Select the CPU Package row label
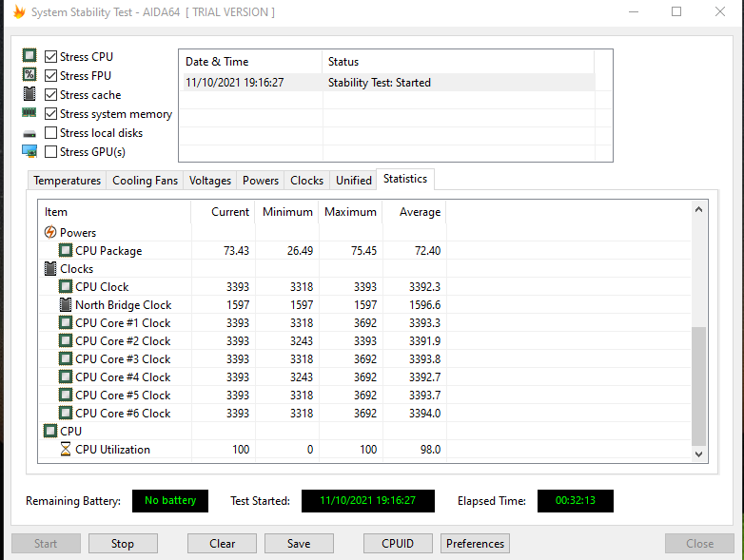 coord(108,250)
